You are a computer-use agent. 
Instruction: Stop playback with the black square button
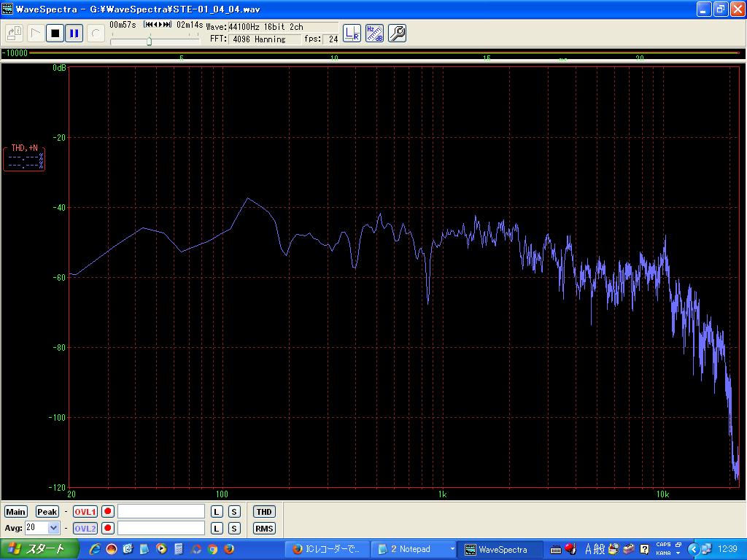click(55, 34)
